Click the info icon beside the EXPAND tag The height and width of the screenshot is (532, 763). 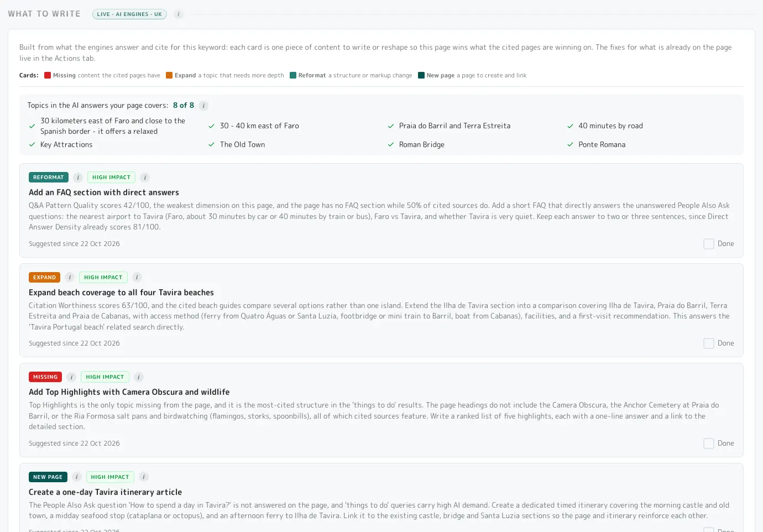(x=70, y=277)
